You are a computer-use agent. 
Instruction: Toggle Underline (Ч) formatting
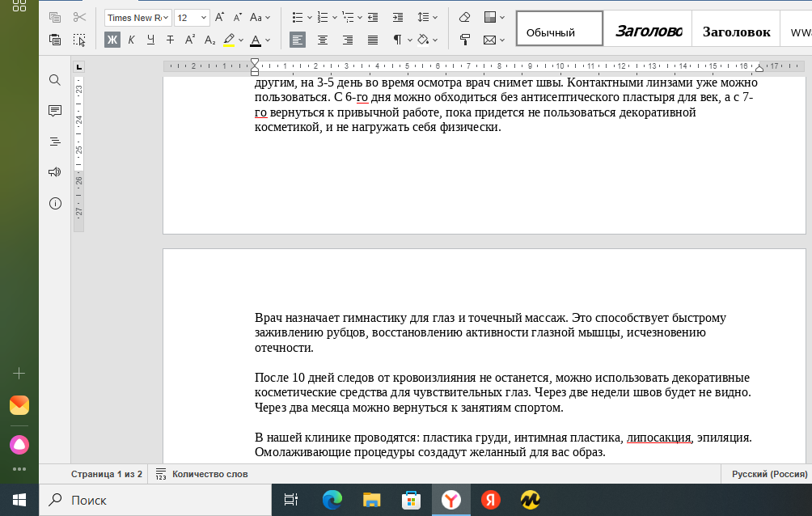point(150,40)
